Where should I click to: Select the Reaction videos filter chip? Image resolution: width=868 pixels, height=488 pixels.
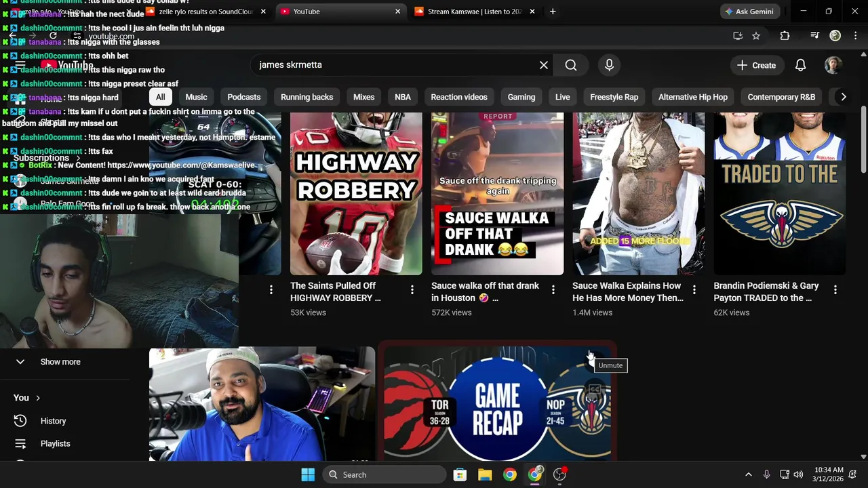click(459, 97)
